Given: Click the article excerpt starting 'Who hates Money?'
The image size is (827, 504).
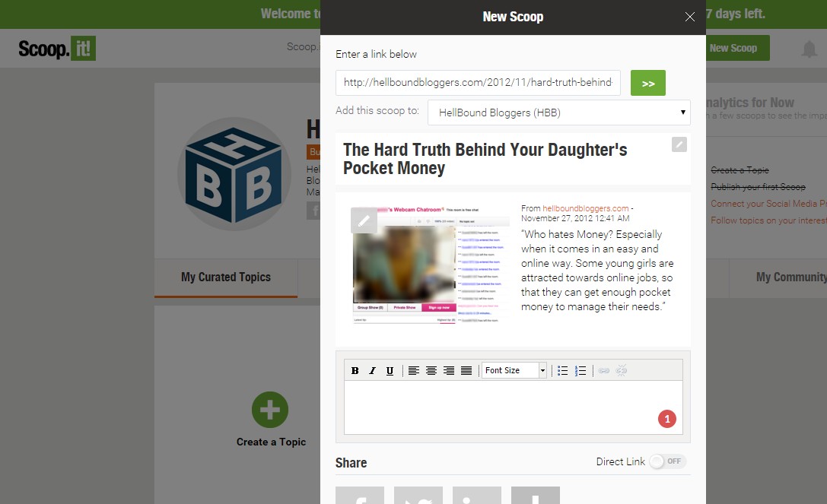Looking at the screenshot, I should (597, 271).
